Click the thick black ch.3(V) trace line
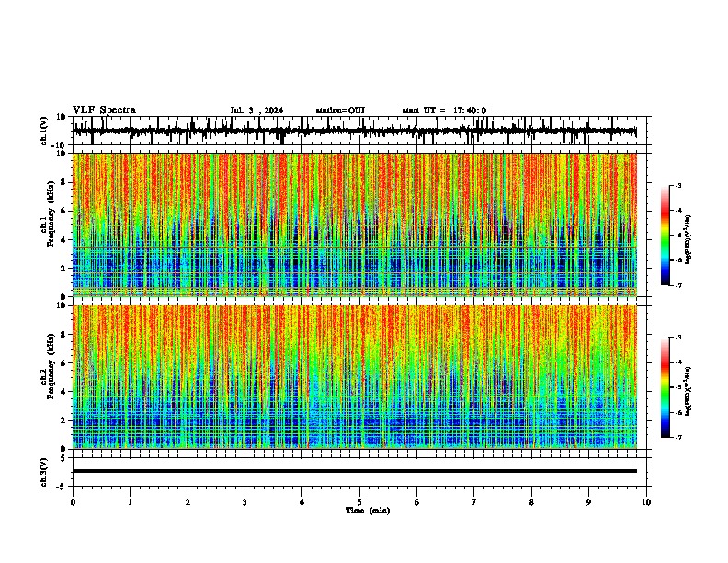728x563 pixels. click(x=355, y=471)
